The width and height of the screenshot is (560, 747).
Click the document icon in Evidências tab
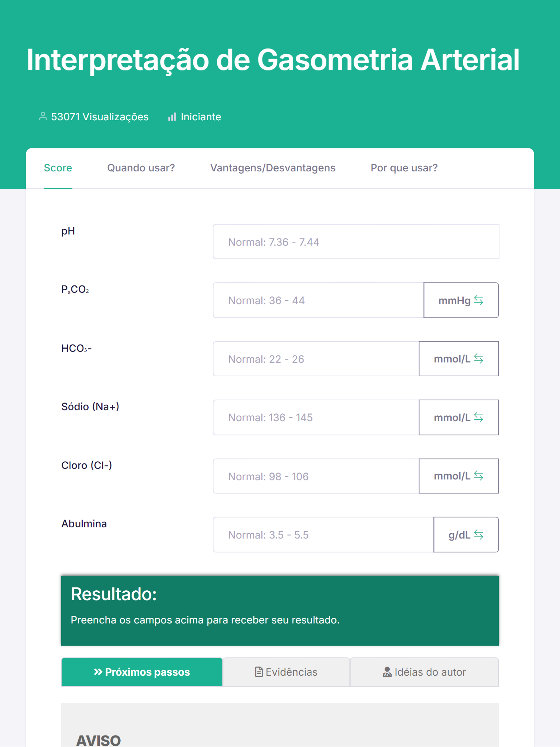[x=259, y=672]
